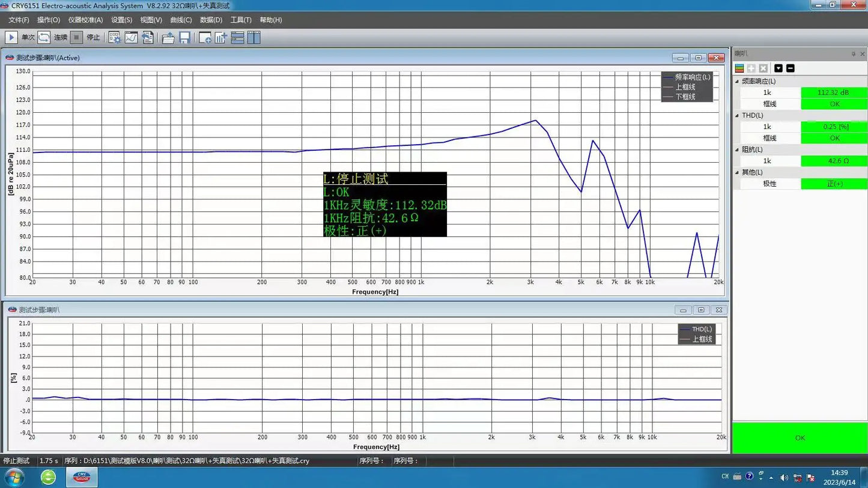This screenshot has width=868, height=488.
Task: Click the black minus collapse-all button in results panel
Action: click(x=791, y=68)
